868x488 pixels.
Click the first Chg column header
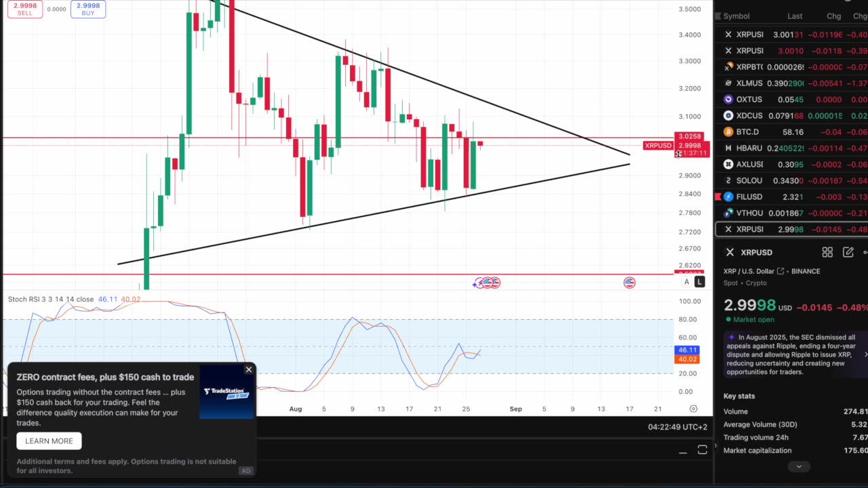[x=833, y=16]
